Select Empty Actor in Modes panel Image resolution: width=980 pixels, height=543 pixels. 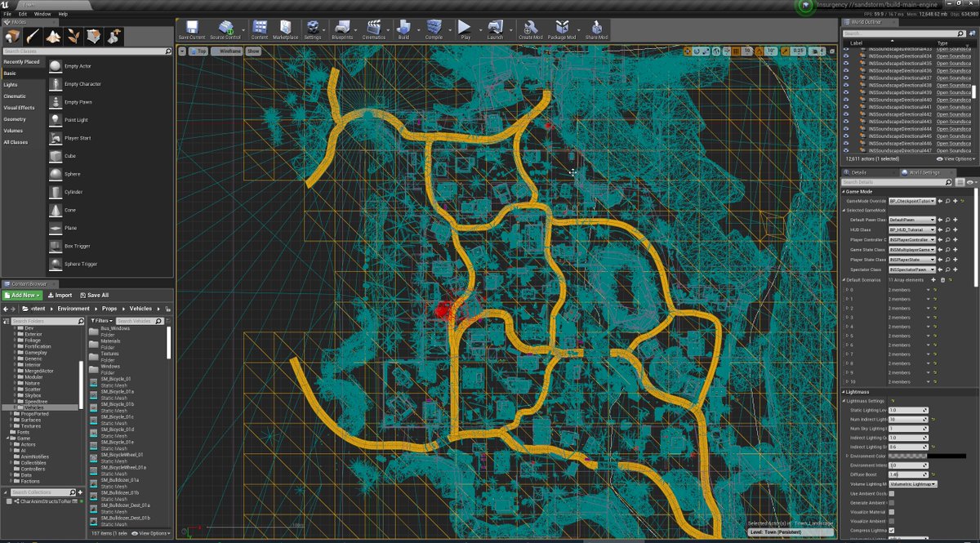(x=109, y=66)
